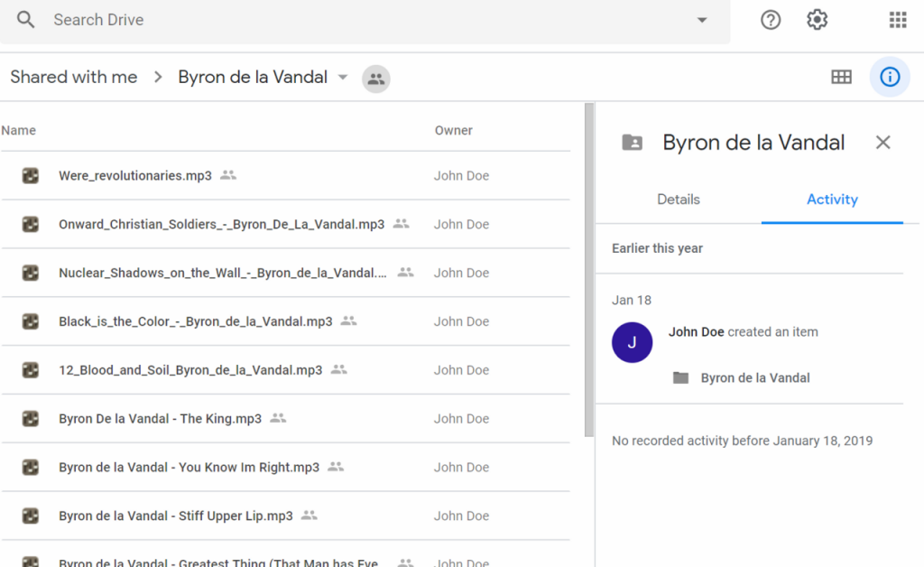Click John Doe avatar in activity
This screenshot has width=924, height=567.
click(632, 342)
